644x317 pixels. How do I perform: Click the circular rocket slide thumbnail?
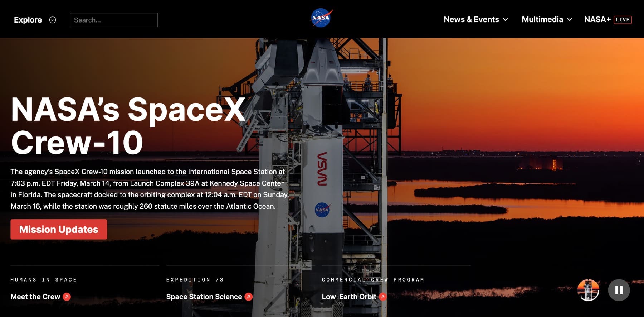[x=588, y=290]
